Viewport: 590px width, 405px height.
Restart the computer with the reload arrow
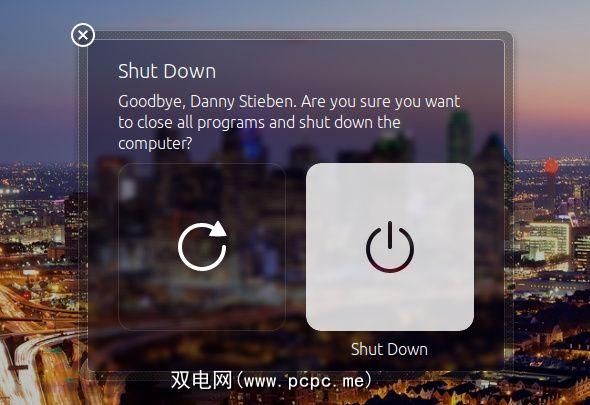[202, 246]
